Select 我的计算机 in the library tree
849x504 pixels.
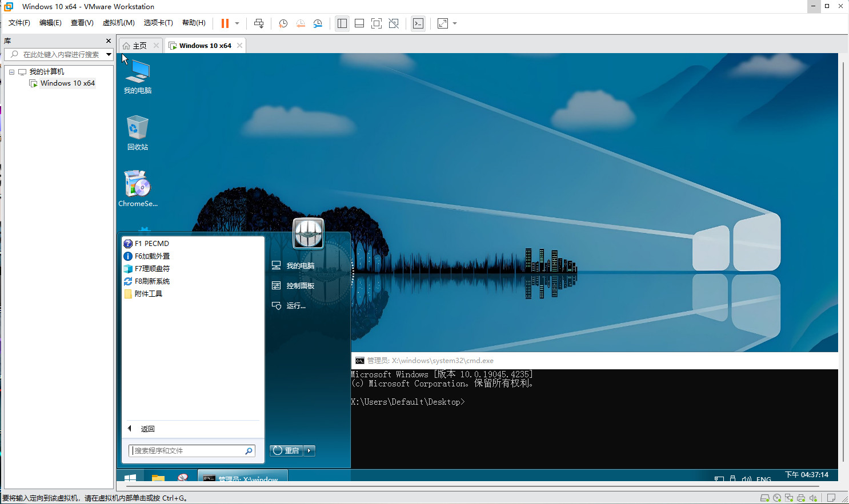(x=47, y=72)
